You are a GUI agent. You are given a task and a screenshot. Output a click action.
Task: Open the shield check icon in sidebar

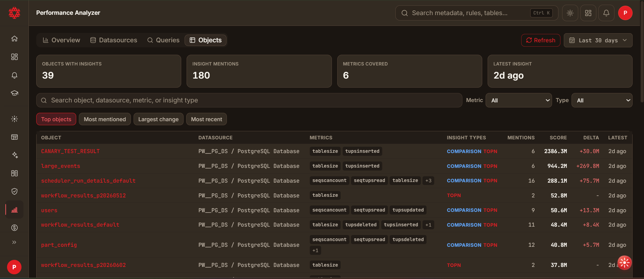14,191
